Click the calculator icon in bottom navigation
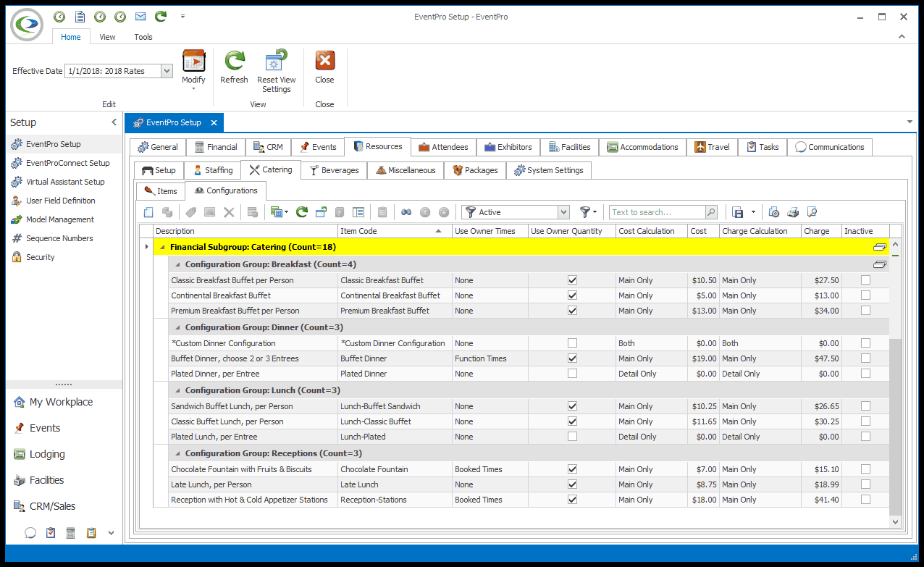 tap(71, 533)
